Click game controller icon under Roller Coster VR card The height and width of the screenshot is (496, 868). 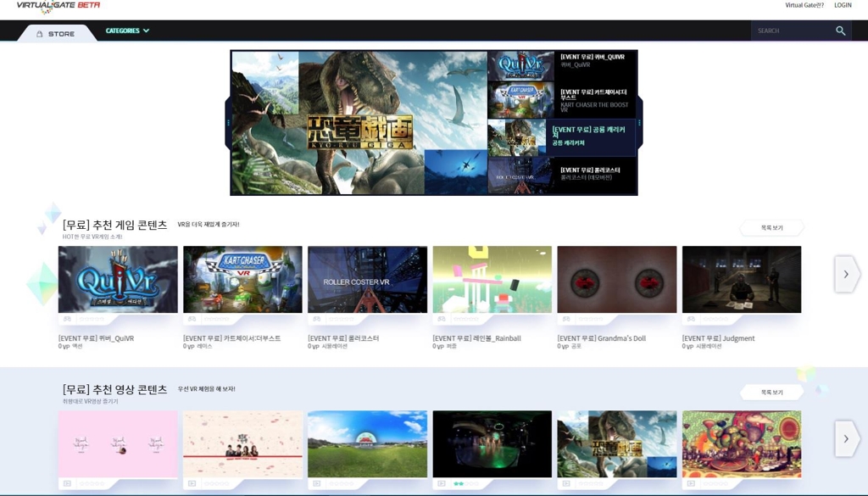pyautogui.click(x=317, y=320)
